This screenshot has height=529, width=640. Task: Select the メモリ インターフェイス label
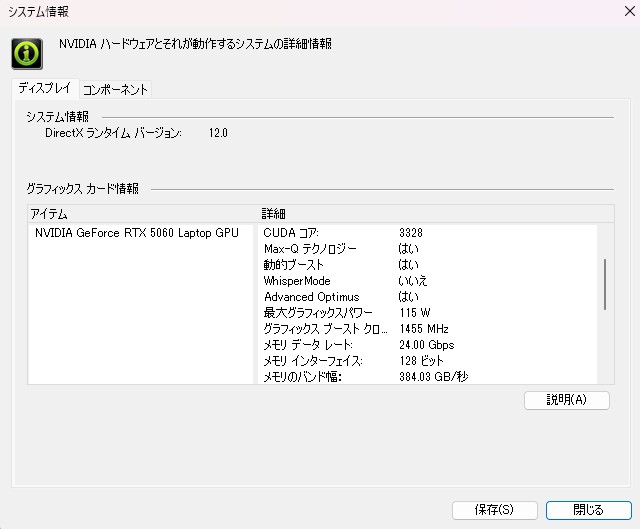tap(313, 361)
